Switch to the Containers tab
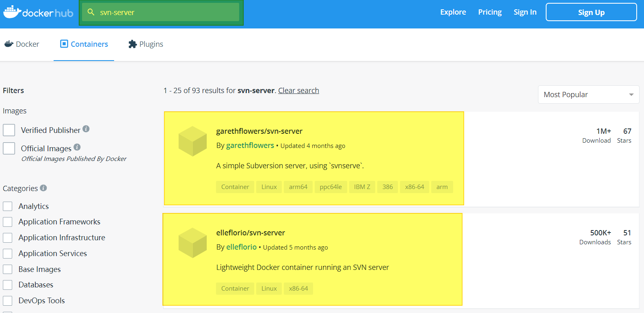Image resolution: width=644 pixels, height=313 pixels. pos(84,44)
